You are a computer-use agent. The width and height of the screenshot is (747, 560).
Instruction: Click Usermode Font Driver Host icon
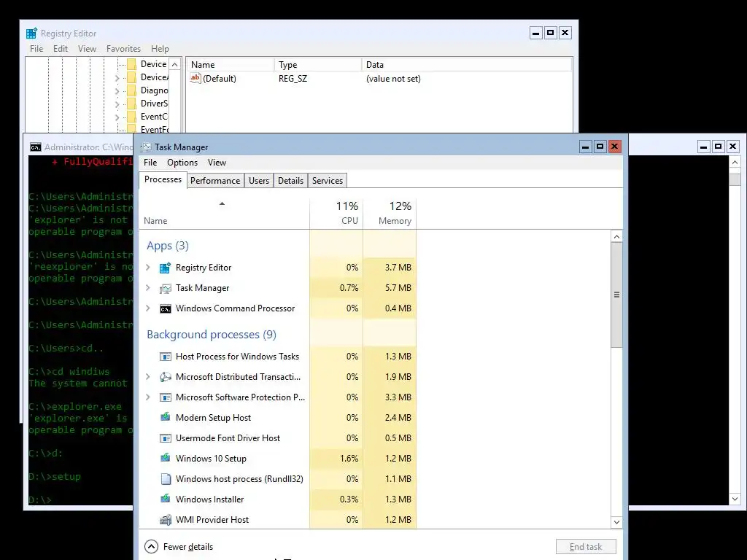pyautogui.click(x=166, y=438)
